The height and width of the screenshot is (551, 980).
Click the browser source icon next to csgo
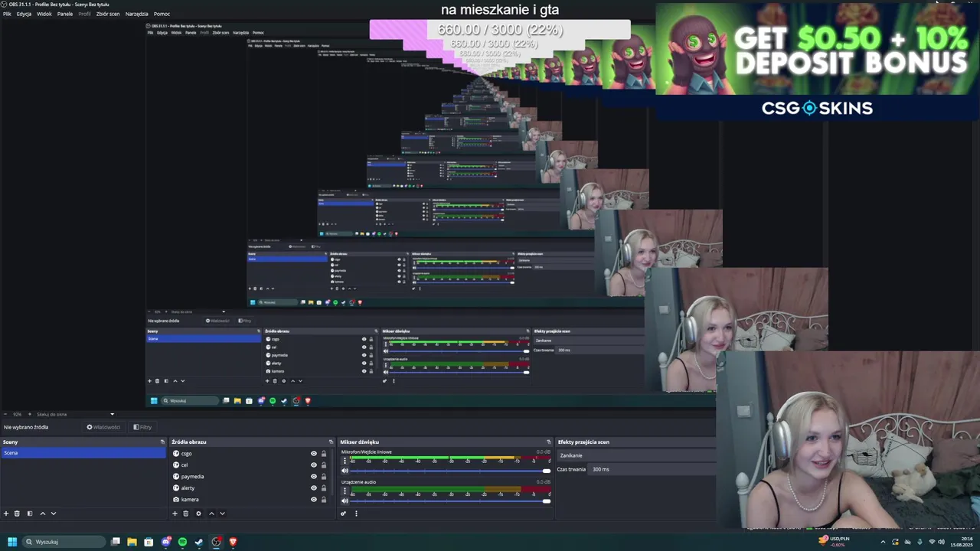[176, 453]
